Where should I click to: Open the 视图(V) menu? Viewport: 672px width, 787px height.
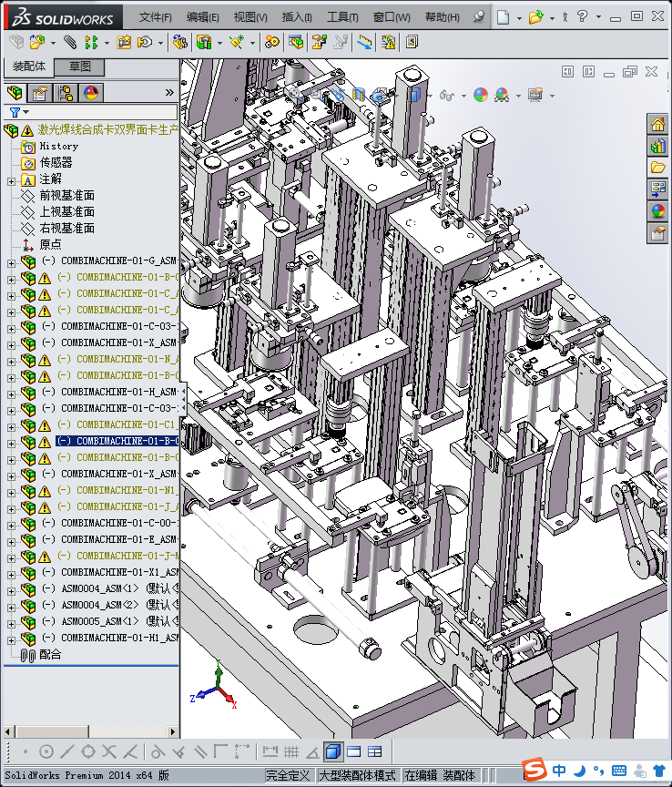pyautogui.click(x=250, y=17)
